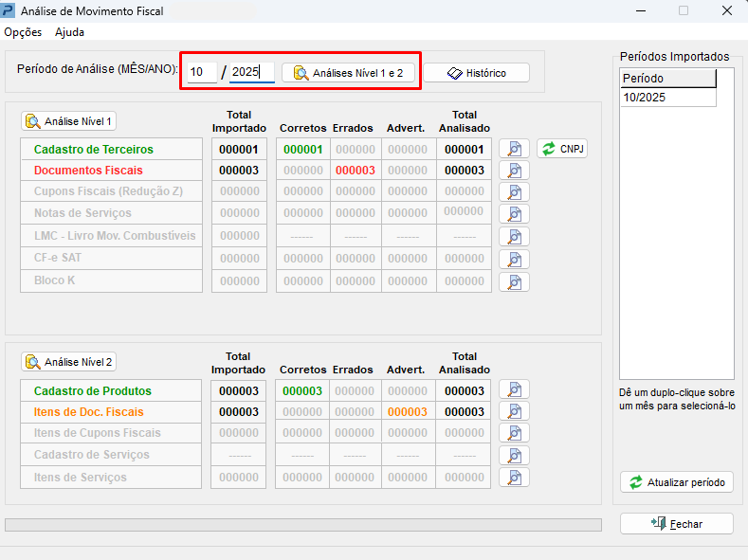Screen dimensions: 748x560
Task: Open the Ajuda menu
Action: click(x=69, y=32)
